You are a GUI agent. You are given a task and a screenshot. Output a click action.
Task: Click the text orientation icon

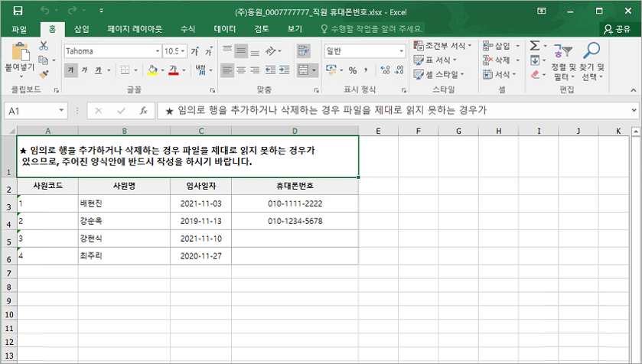click(x=271, y=51)
